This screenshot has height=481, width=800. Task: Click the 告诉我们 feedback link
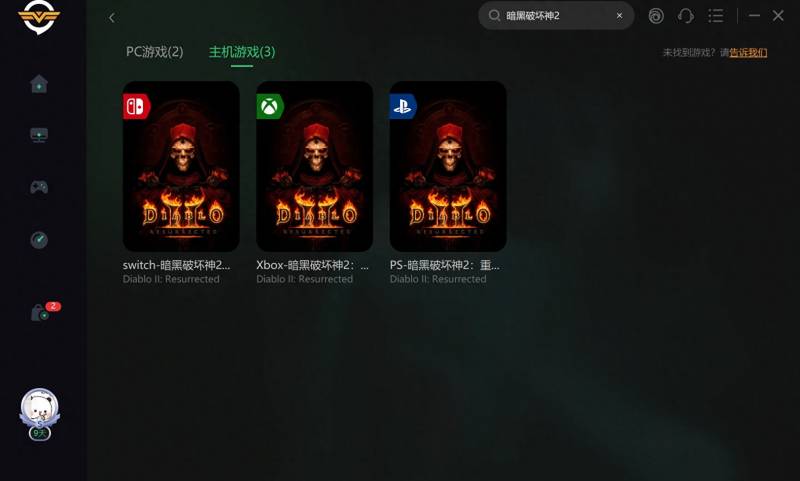point(748,53)
